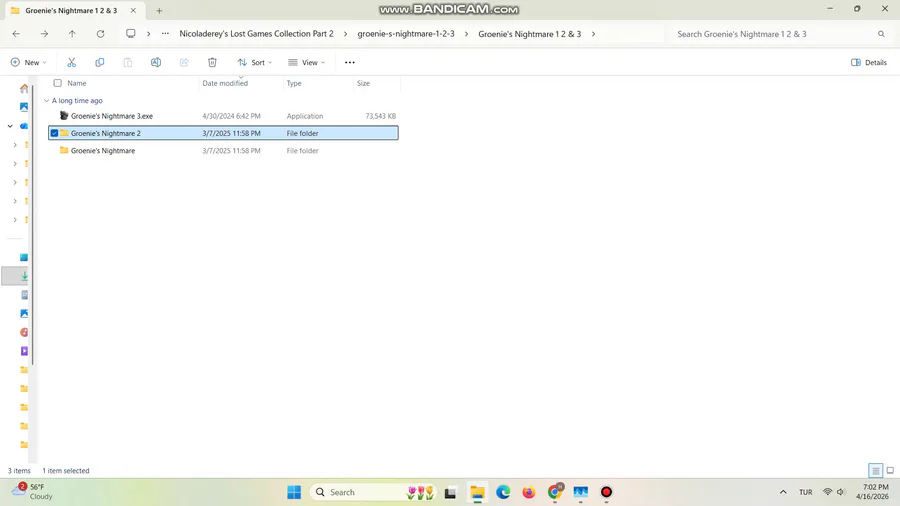Go forward with the right arrow
The image size is (900, 506).
click(44, 34)
